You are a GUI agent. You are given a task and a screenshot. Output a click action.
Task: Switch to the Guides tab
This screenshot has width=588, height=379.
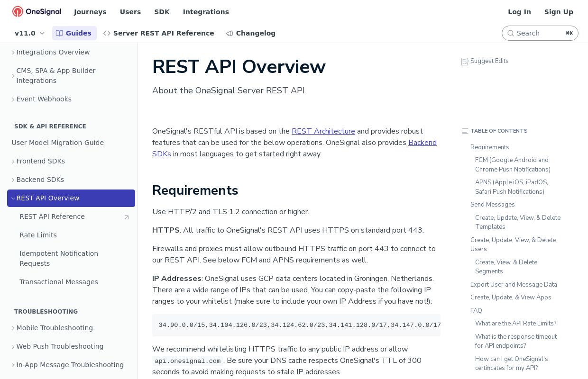click(x=74, y=33)
